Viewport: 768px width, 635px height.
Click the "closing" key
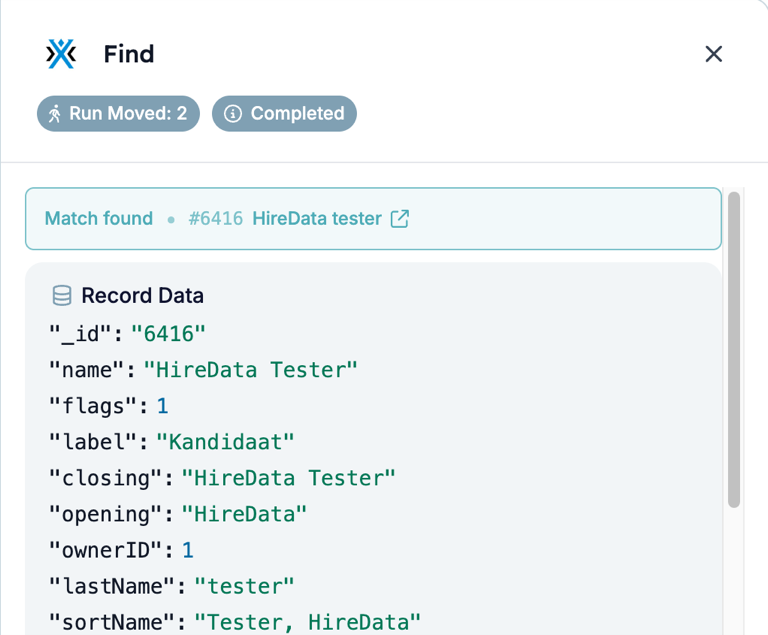click(x=105, y=478)
